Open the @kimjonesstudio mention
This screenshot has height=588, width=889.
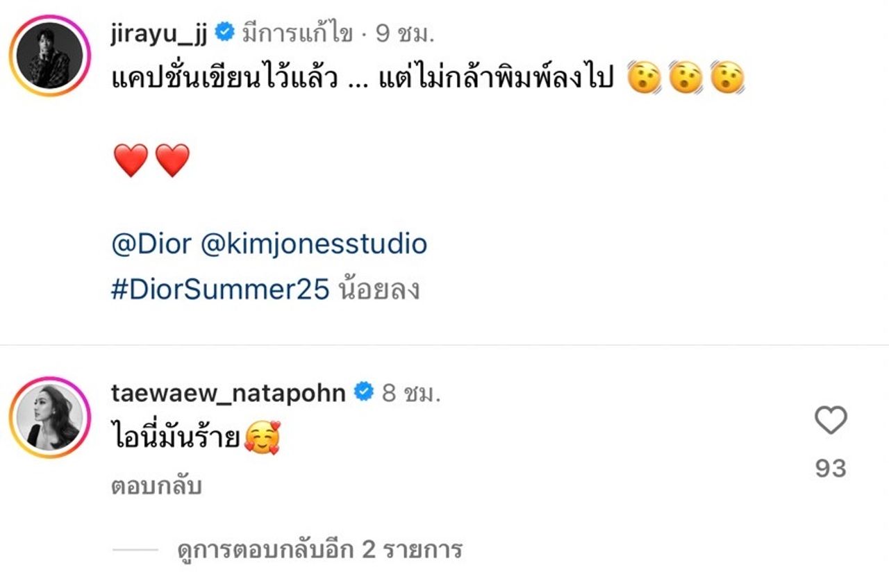point(314,244)
